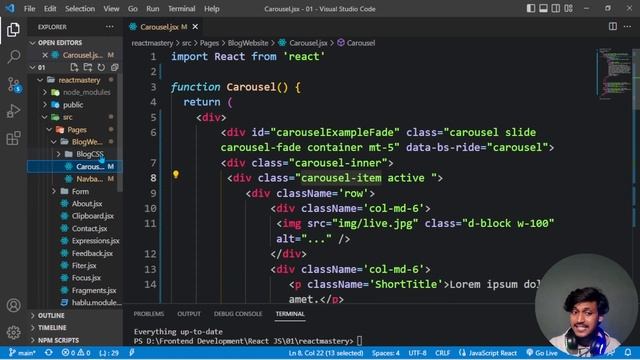
Task: Open About.jsx in the file tree
Action: pos(87,204)
